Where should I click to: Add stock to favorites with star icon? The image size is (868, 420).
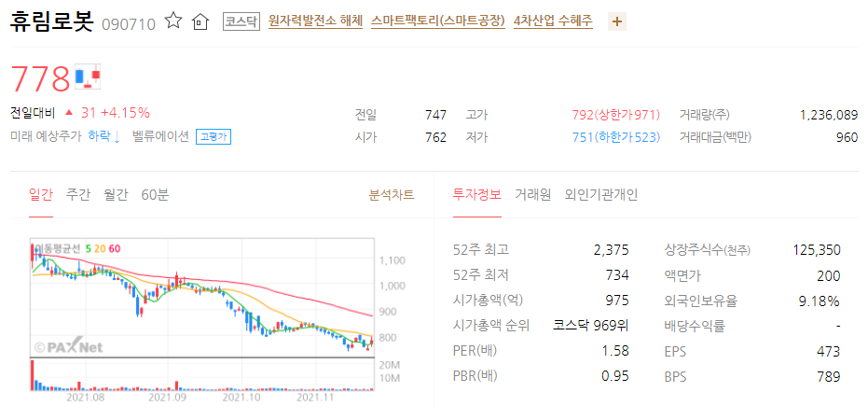click(x=173, y=21)
